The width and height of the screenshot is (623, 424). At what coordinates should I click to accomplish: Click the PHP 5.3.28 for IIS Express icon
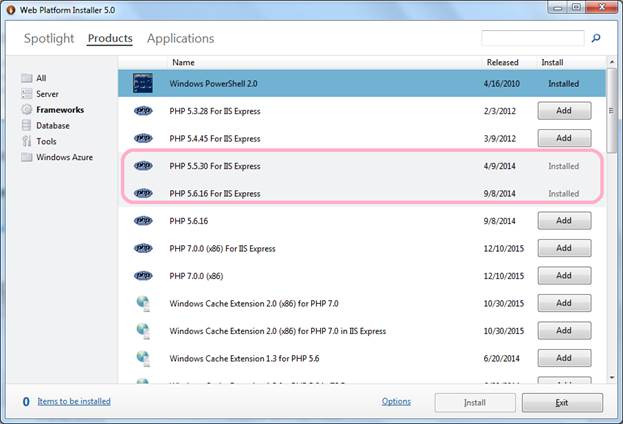pyautogui.click(x=143, y=111)
